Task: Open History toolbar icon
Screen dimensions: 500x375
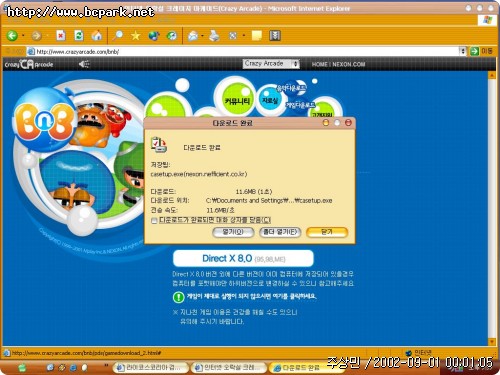Action: point(172,35)
